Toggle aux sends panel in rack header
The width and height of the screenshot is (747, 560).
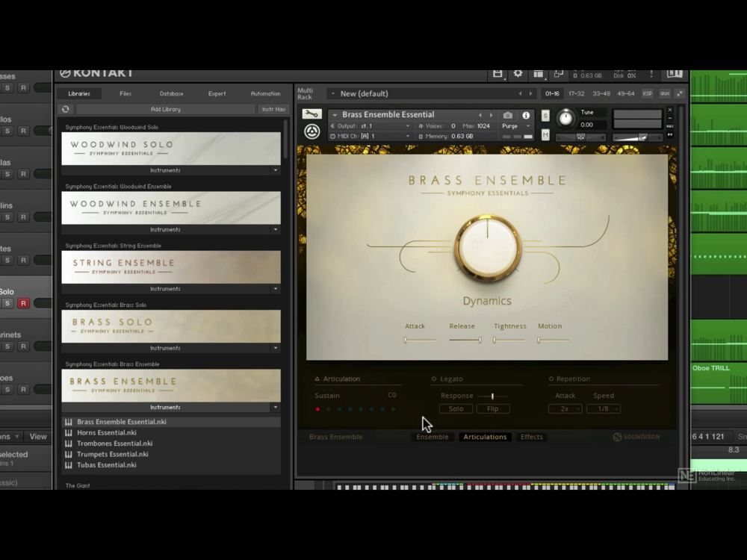665,94
